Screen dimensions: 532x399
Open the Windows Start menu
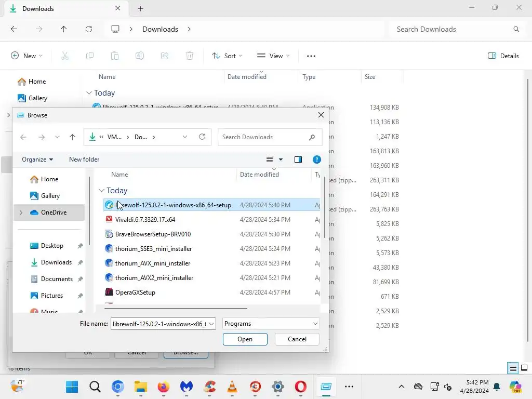[72, 387]
